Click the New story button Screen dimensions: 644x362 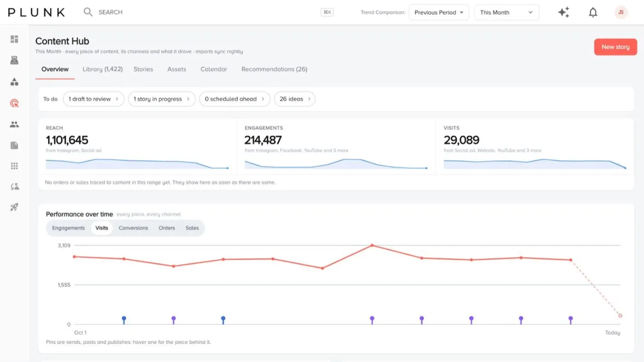click(615, 47)
